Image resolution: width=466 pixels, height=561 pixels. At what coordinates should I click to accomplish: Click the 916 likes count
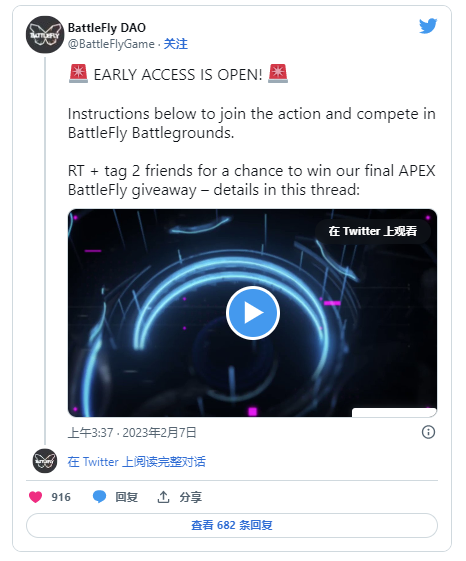pos(61,497)
